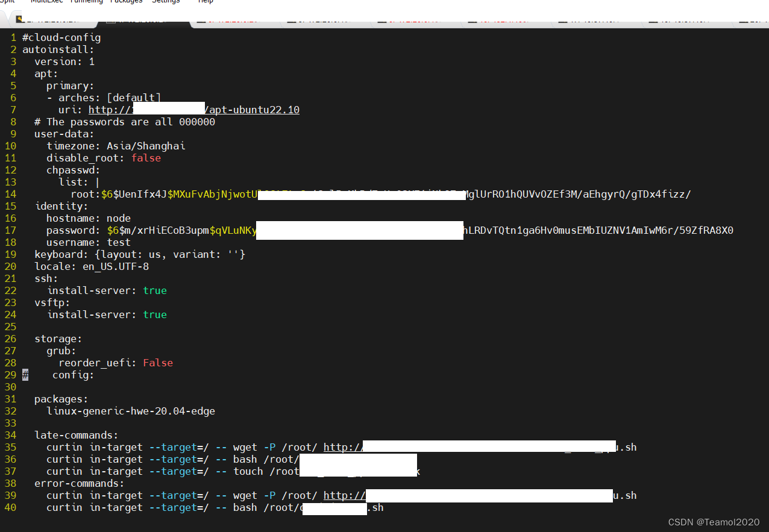Open the apt-ubuntu22.10 repository URL
The width and height of the screenshot is (769, 532).
253,109
